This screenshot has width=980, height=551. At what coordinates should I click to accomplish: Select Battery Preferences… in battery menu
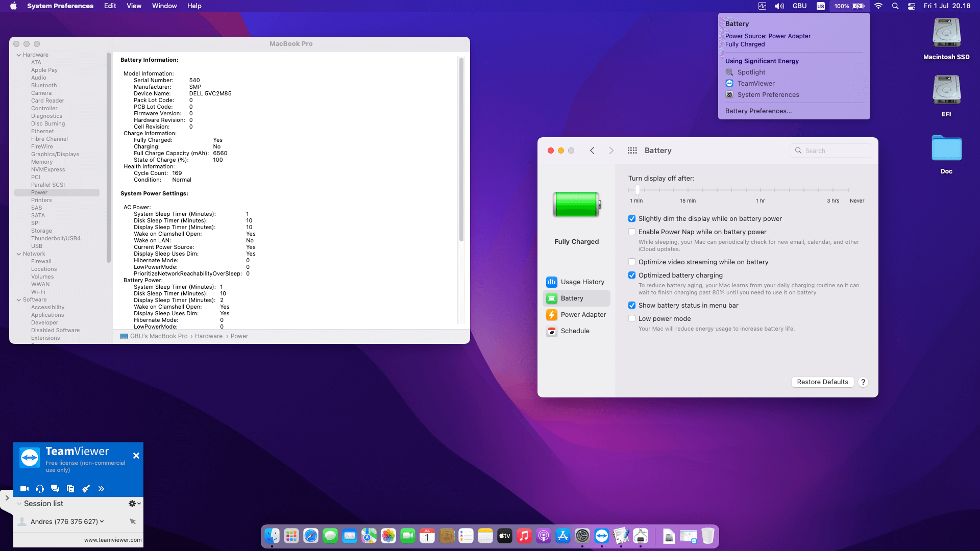[758, 111]
